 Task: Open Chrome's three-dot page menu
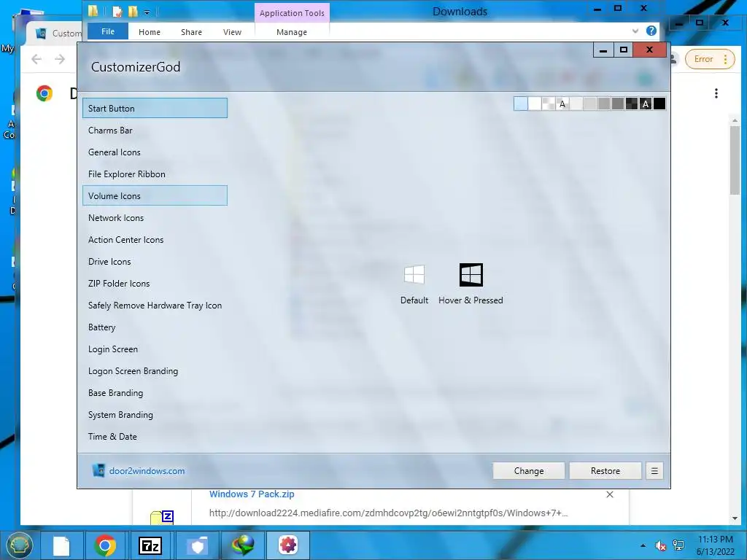tap(716, 93)
